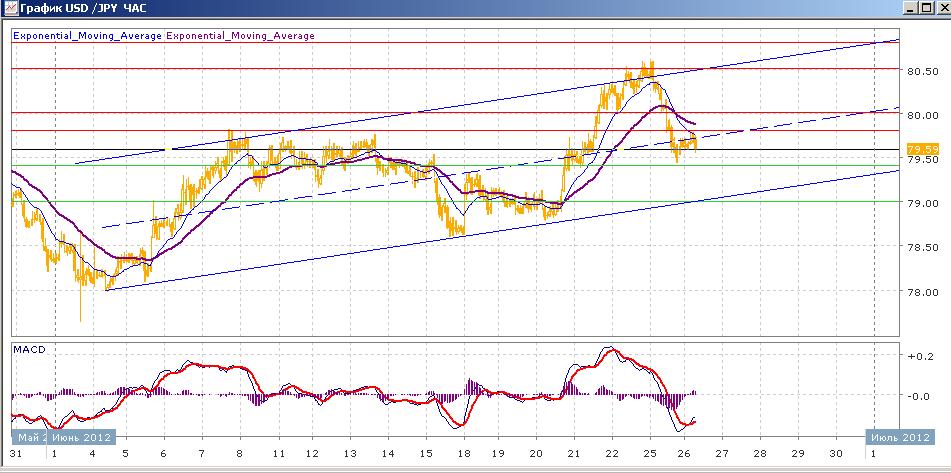Screen dimensions: 951x473
Task: Click the 78.00 price axis label
Action: (x=922, y=292)
